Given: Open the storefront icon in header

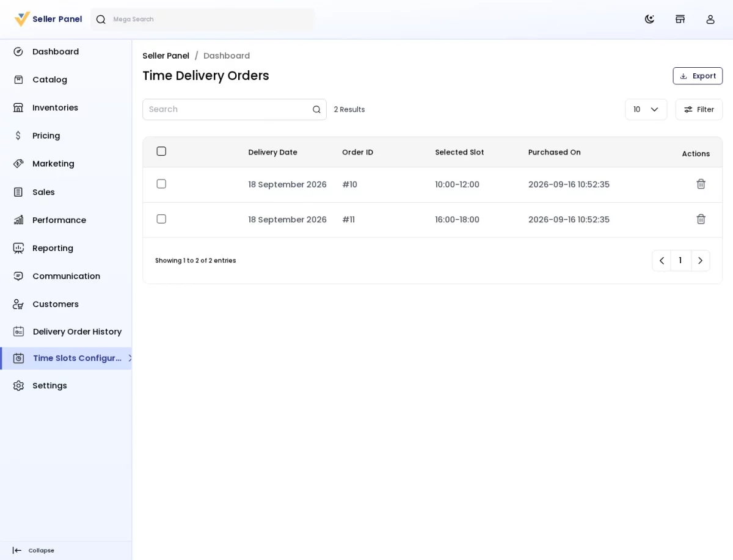Looking at the screenshot, I should [680, 19].
